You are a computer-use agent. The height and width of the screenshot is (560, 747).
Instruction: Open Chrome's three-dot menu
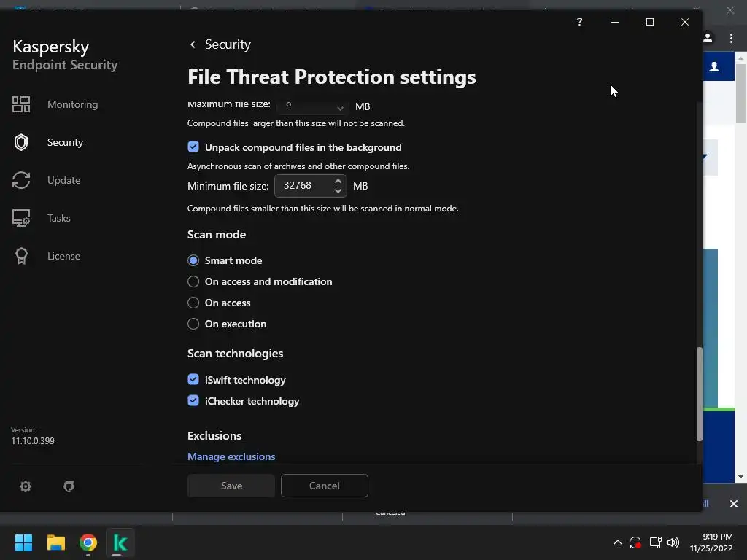[731, 38]
